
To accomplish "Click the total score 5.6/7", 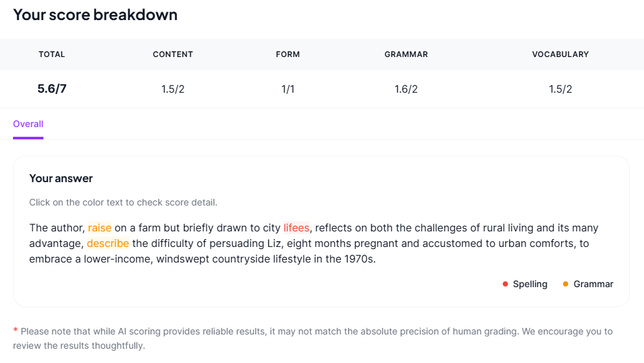I will click(52, 89).
